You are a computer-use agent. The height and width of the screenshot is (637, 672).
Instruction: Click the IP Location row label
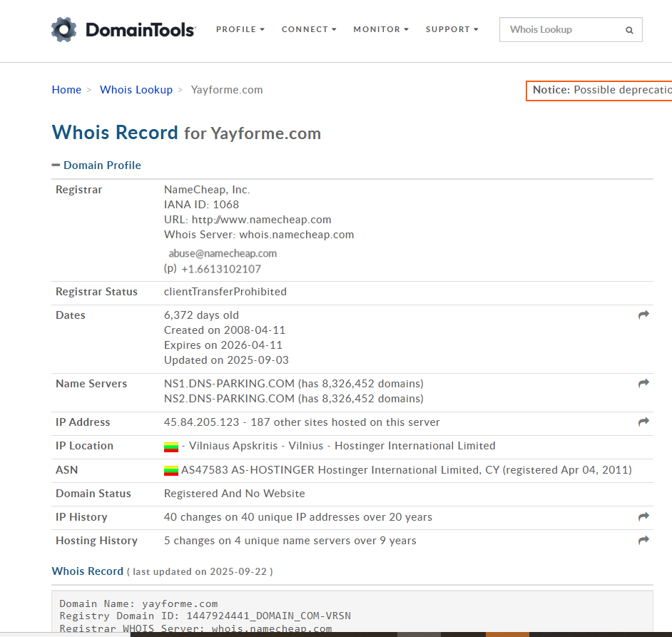tap(84, 446)
